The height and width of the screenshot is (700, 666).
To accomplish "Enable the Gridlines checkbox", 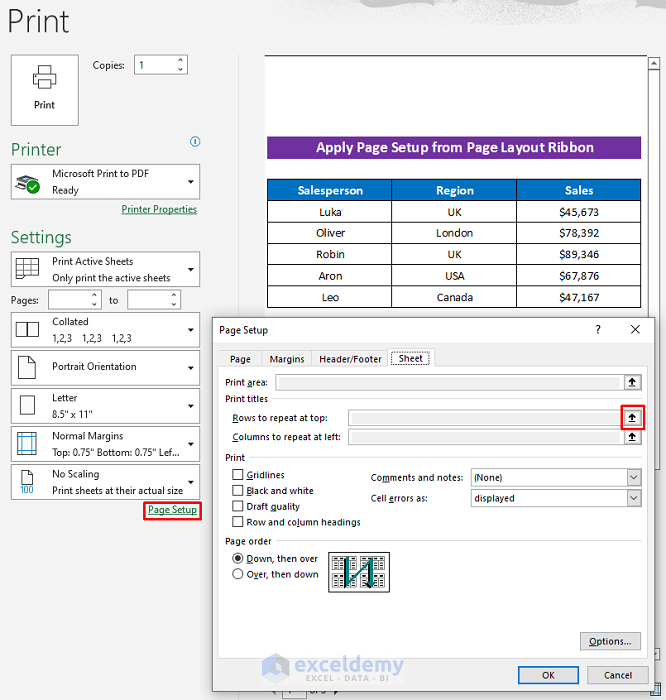I will click(x=238, y=475).
